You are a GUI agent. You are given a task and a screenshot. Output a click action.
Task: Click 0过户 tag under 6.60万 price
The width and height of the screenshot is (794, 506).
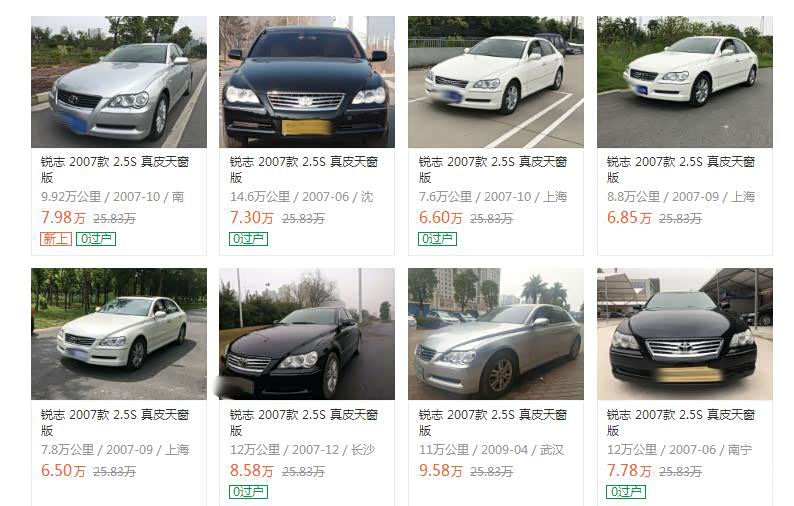(438, 239)
